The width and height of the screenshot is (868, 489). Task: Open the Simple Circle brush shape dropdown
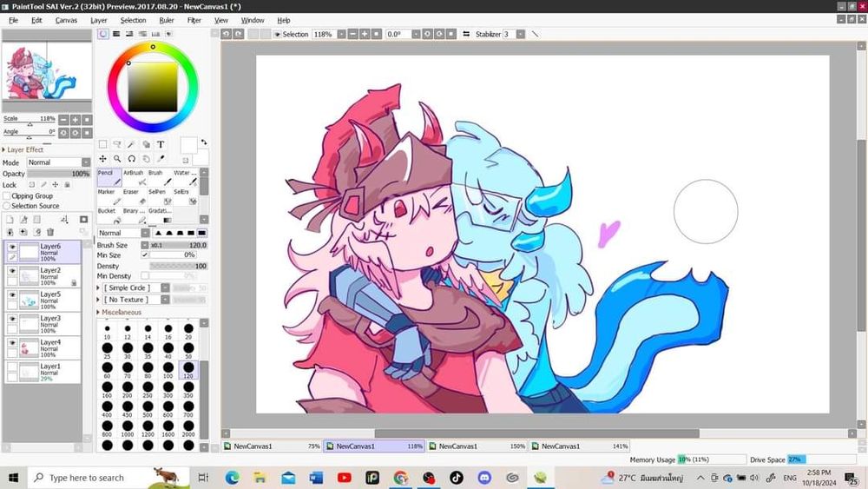coord(166,288)
